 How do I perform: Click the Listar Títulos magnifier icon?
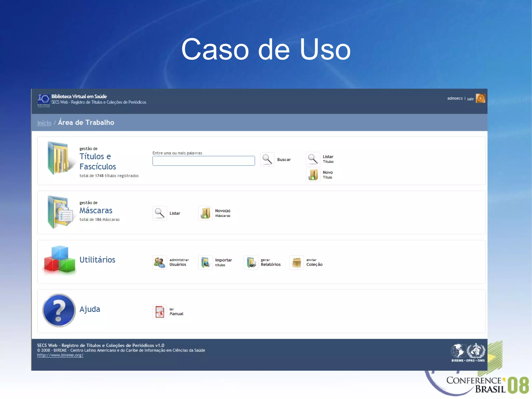point(313,159)
